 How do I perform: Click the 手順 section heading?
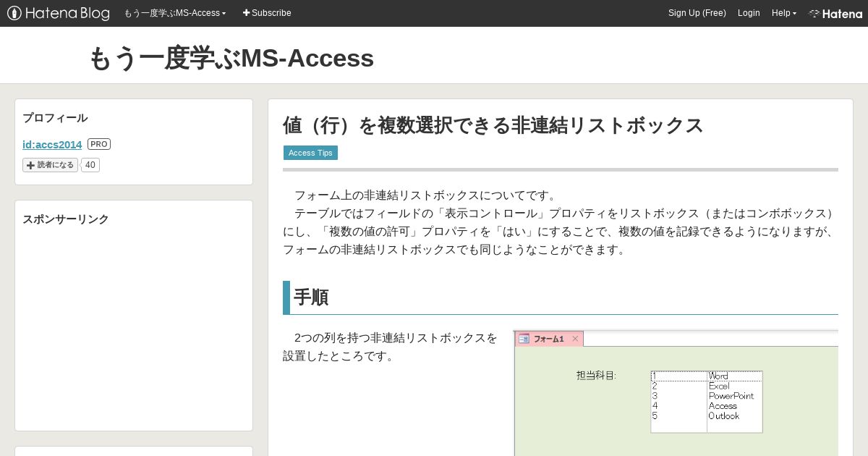click(x=311, y=297)
